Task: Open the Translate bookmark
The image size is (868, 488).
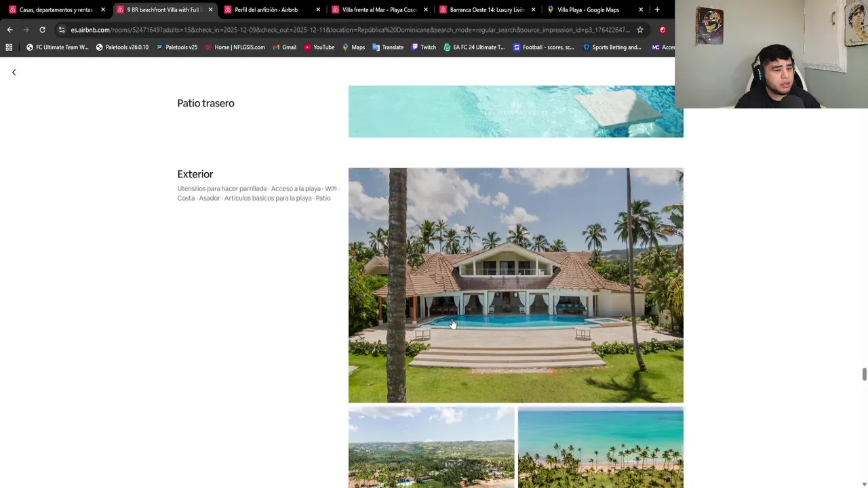Action: (x=388, y=47)
